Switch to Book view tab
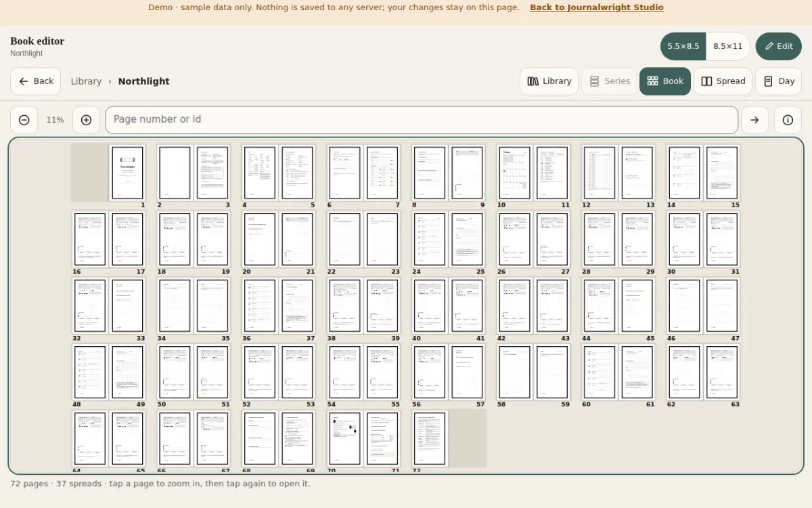Image resolution: width=812 pixels, height=508 pixels. click(x=665, y=81)
